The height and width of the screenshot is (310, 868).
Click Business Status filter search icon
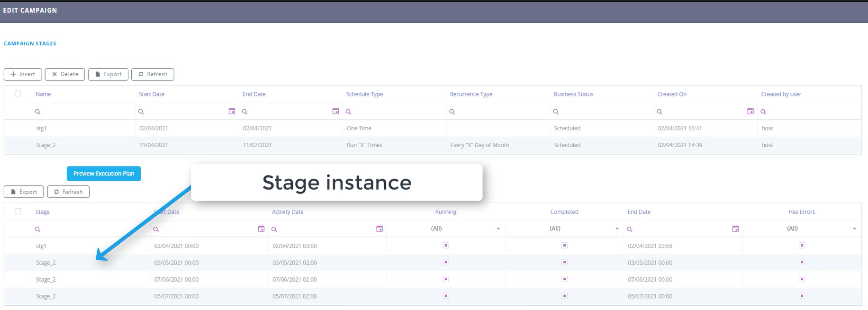556,112
